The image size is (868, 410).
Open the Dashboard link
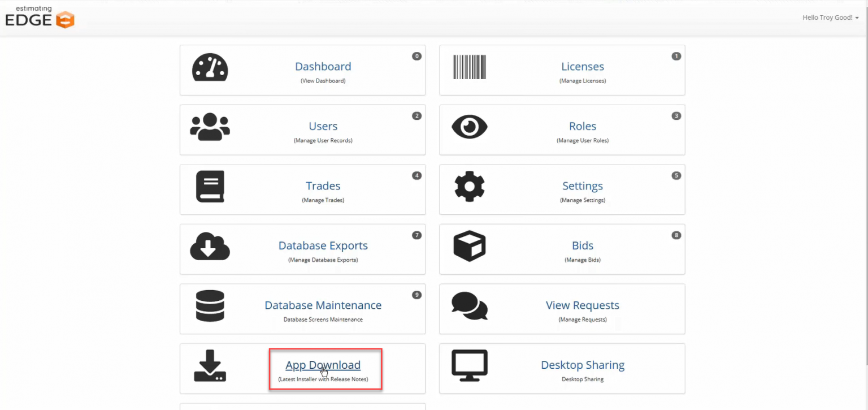[323, 66]
